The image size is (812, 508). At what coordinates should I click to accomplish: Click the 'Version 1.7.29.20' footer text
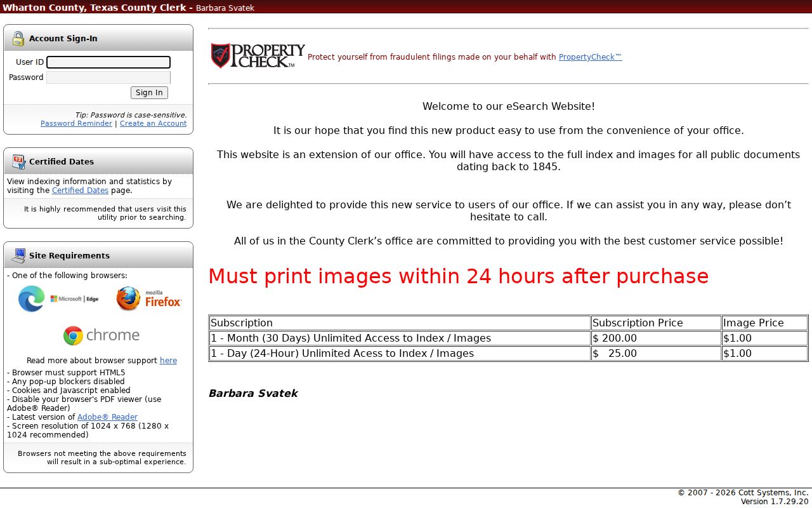[x=775, y=502]
